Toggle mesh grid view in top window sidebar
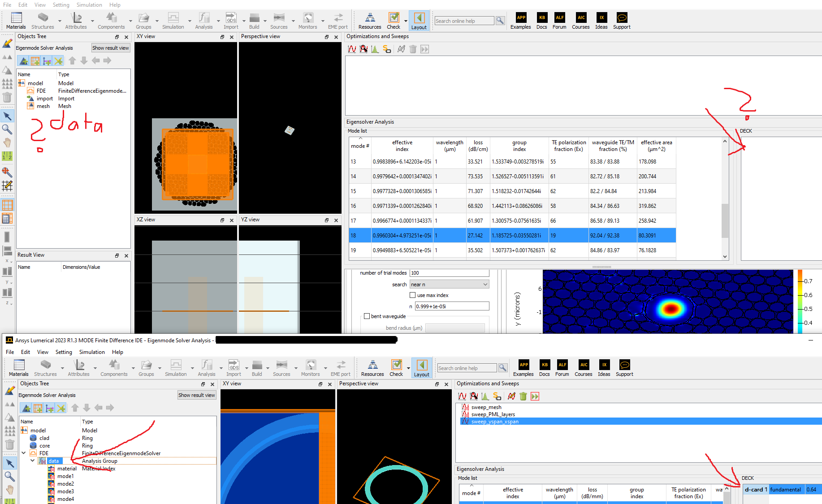The width and height of the screenshot is (822, 504). coord(8,206)
